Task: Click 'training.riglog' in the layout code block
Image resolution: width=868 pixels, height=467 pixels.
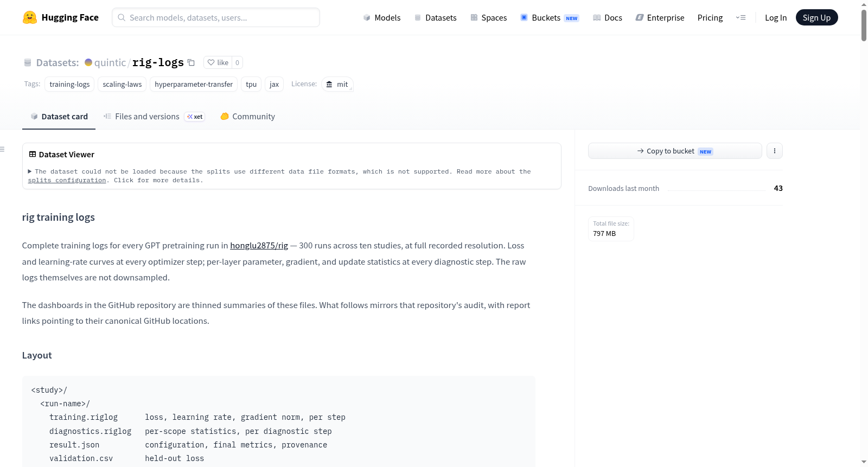Action: (x=84, y=417)
